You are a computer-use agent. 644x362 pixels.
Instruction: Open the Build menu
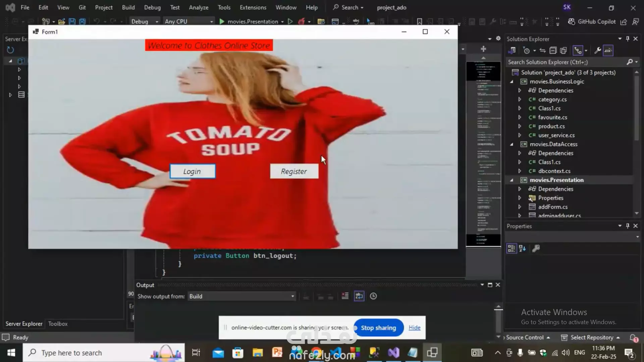tap(128, 7)
